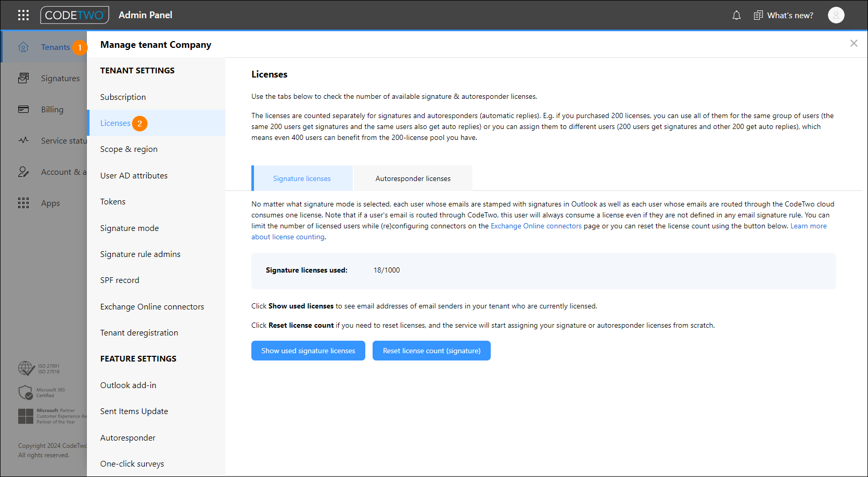This screenshot has height=477, width=868.
Task: Open Signature rule admins
Action: click(140, 254)
